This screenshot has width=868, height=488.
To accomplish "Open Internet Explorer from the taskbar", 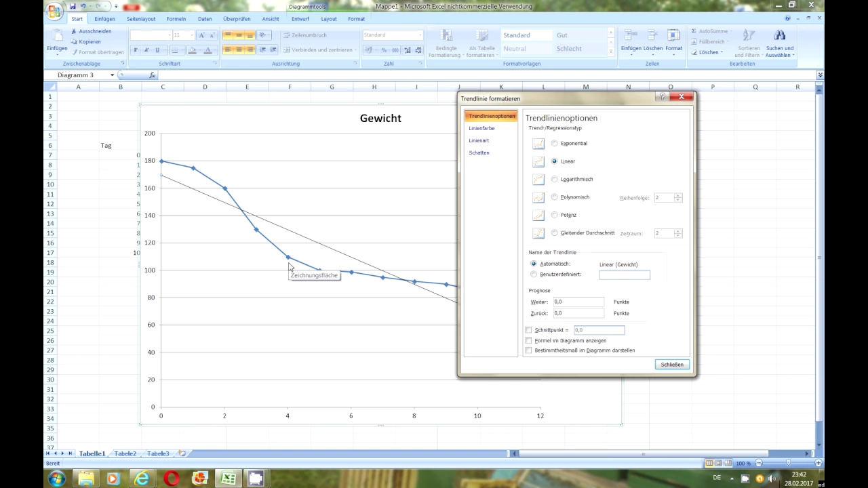I will (x=142, y=479).
